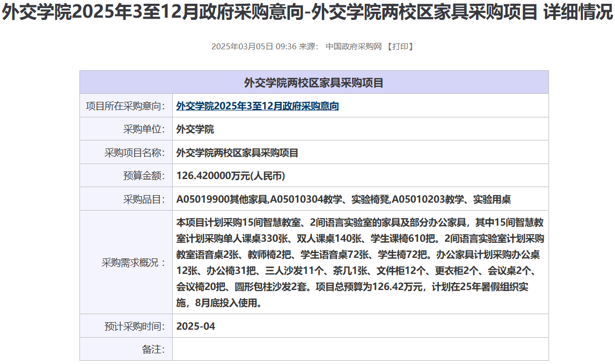Click the 采购需求概况 row label
This screenshot has width=615, height=364.
coord(134,263)
